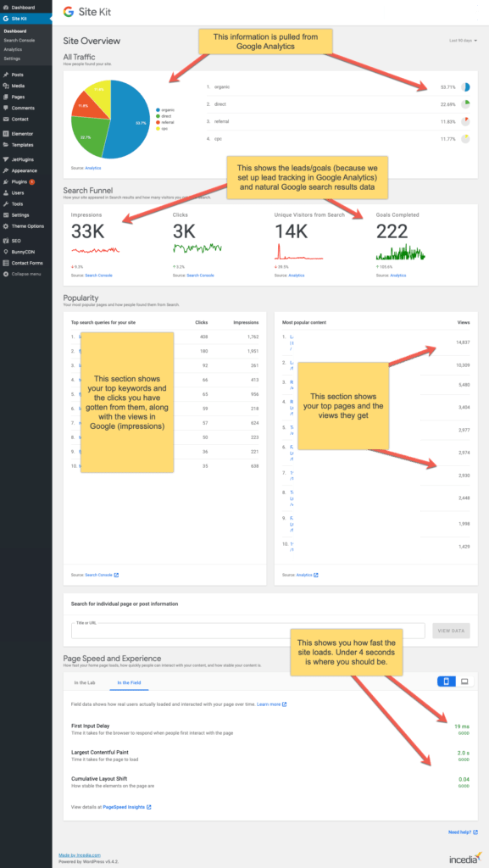Open Settings sliders icon in sidebar
The image size is (489, 868).
pos(6,214)
